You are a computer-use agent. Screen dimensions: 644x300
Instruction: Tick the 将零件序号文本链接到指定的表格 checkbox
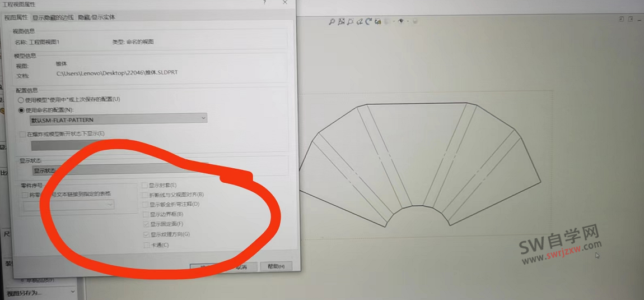(25, 194)
